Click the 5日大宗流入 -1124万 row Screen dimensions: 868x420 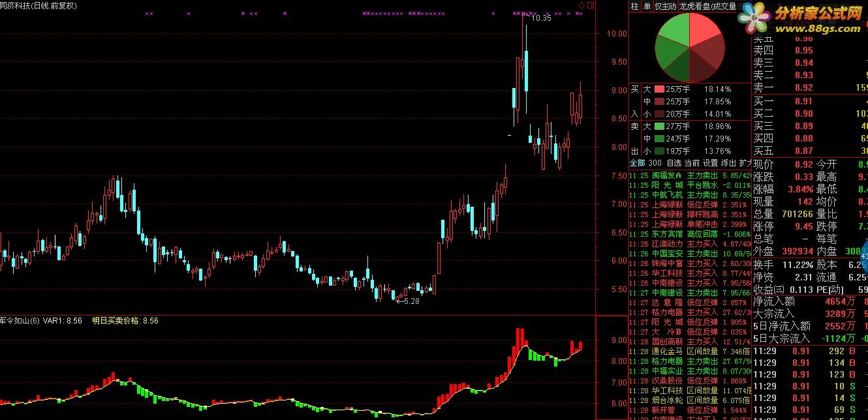pos(810,338)
